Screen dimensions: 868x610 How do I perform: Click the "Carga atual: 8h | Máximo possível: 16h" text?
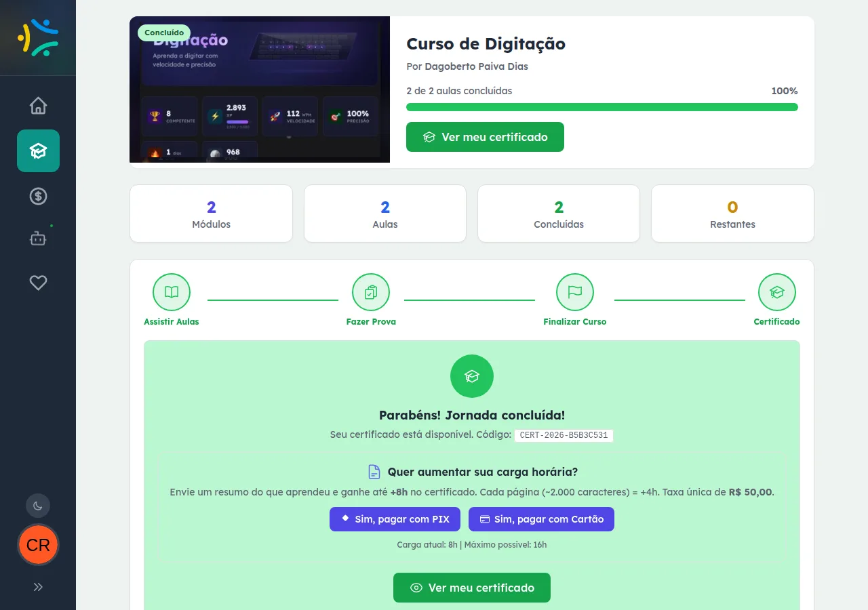coord(472,545)
